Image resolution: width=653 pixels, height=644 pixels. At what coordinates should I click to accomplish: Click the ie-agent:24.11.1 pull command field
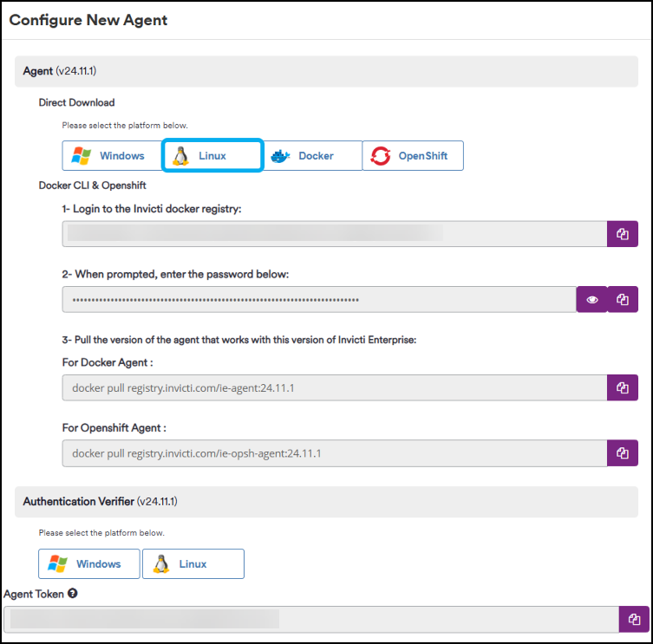[x=335, y=387]
